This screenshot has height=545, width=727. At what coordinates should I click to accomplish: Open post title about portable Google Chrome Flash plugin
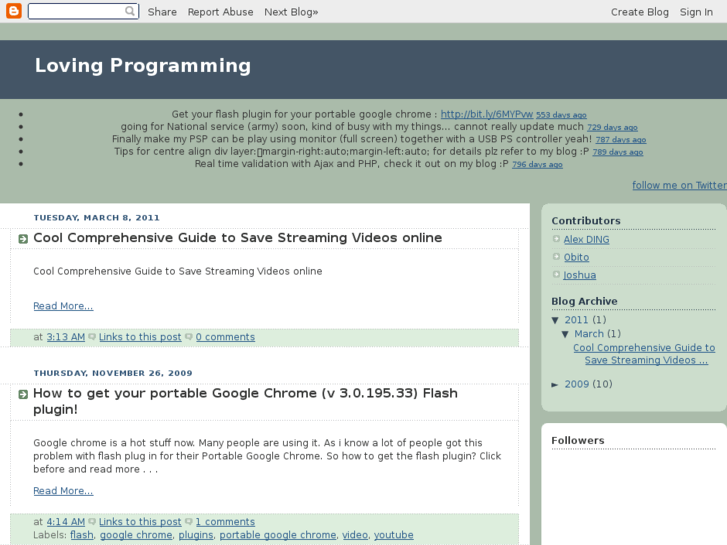click(x=245, y=401)
